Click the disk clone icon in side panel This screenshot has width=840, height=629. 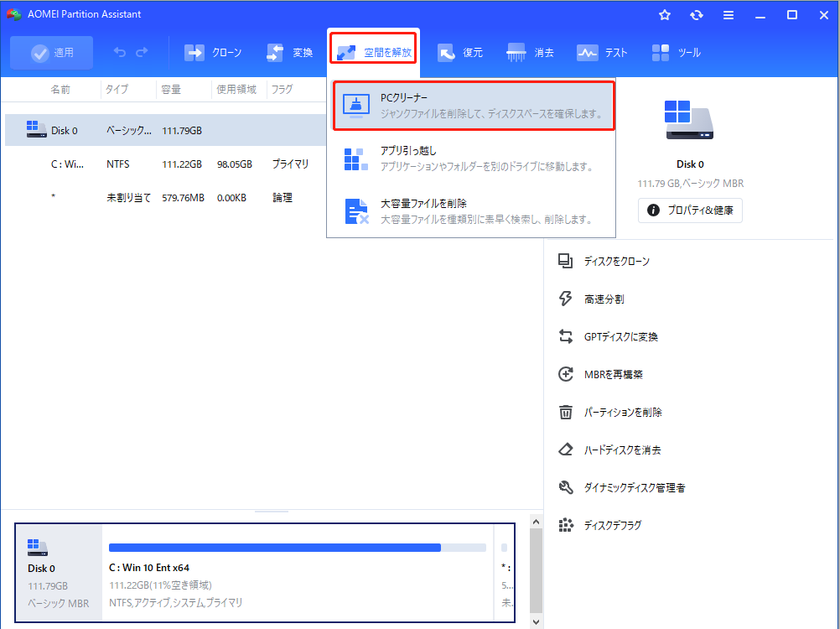tap(566, 261)
